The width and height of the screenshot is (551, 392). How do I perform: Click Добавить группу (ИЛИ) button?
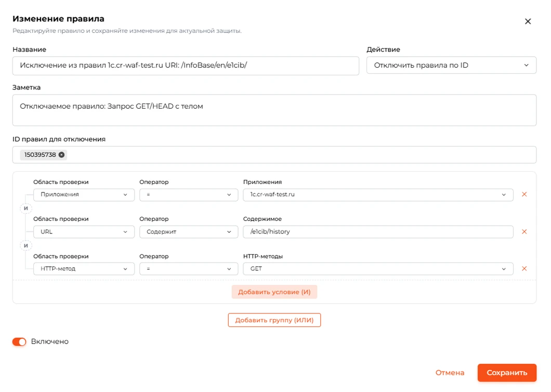pos(274,320)
